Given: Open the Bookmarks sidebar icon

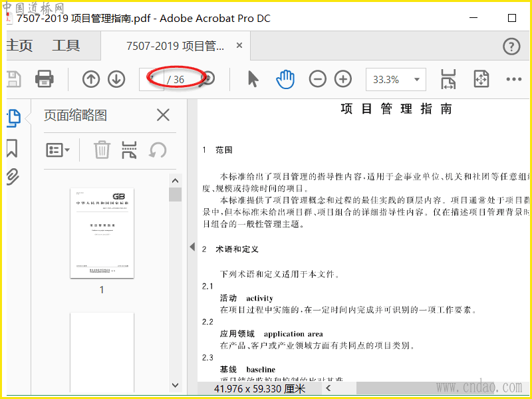Looking at the screenshot, I should [x=12, y=148].
